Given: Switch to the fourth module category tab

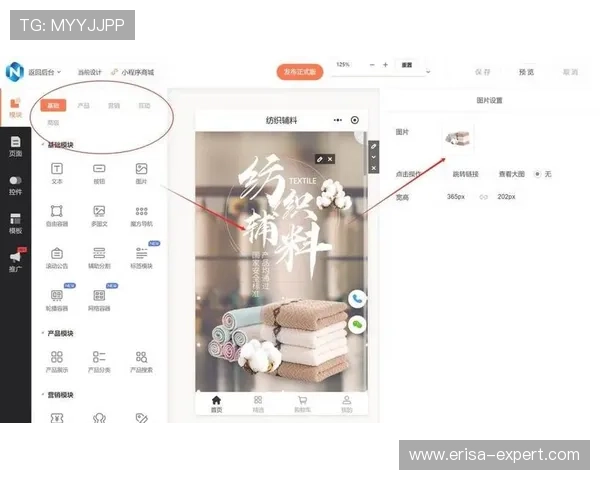Looking at the screenshot, I should coord(144,105).
